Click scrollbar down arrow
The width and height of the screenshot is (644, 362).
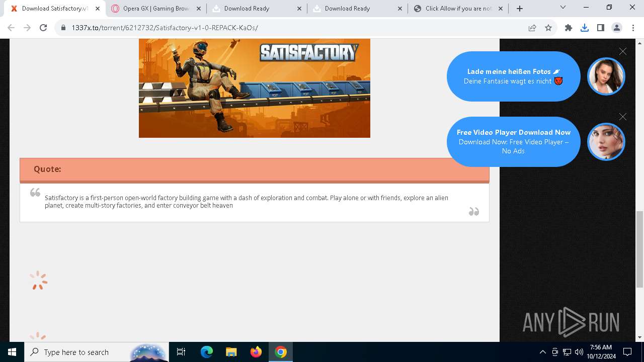[640, 338]
